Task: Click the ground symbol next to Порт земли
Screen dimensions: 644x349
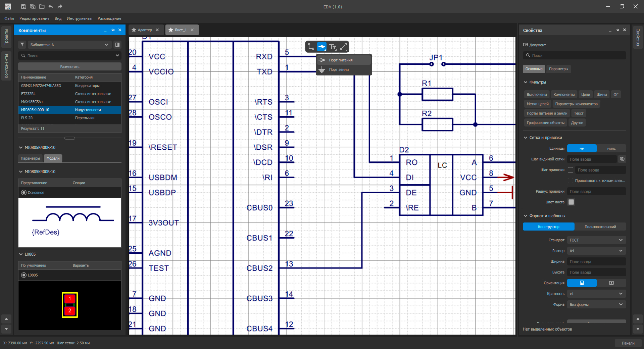Action: click(x=322, y=69)
